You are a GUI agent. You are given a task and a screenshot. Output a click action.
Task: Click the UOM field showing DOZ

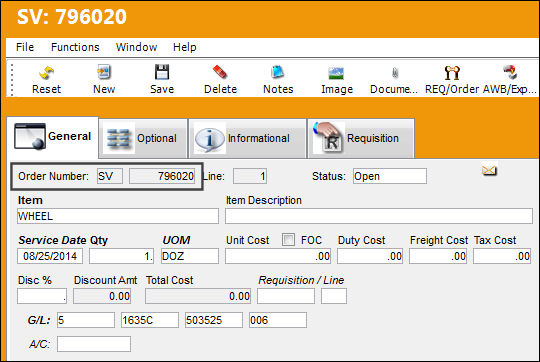(x=190, y=256)
